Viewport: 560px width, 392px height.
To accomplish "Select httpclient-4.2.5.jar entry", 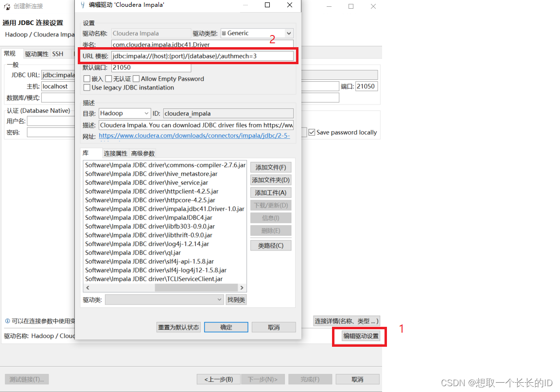I will click(152, 191).
